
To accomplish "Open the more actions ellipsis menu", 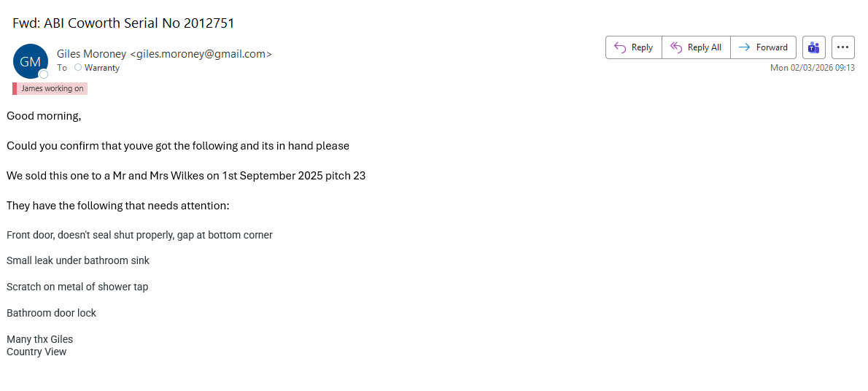I will click(842, 47).
